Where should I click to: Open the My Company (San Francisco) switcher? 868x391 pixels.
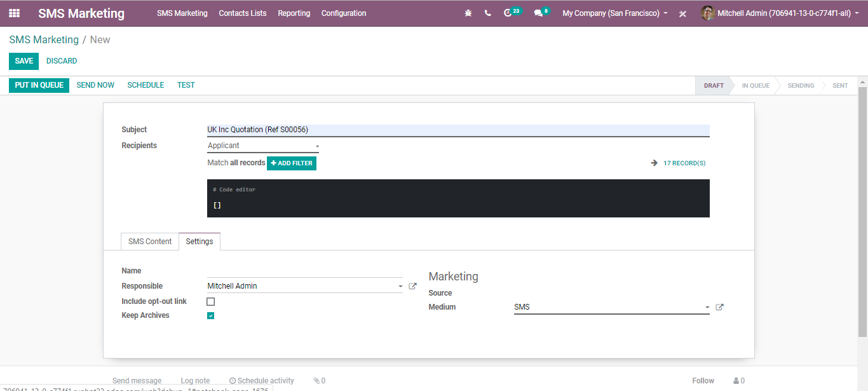coord(614,13)
